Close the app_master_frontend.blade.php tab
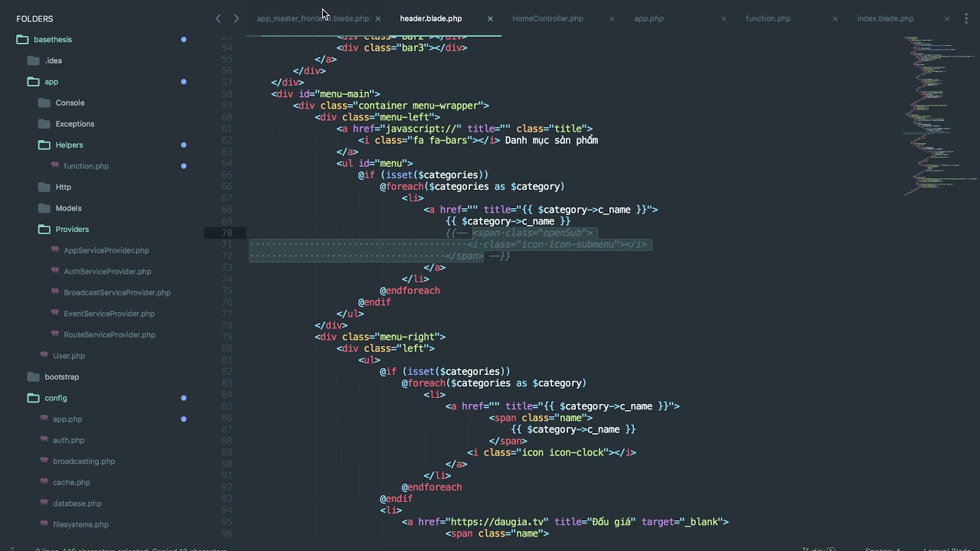 coord(378,18)
